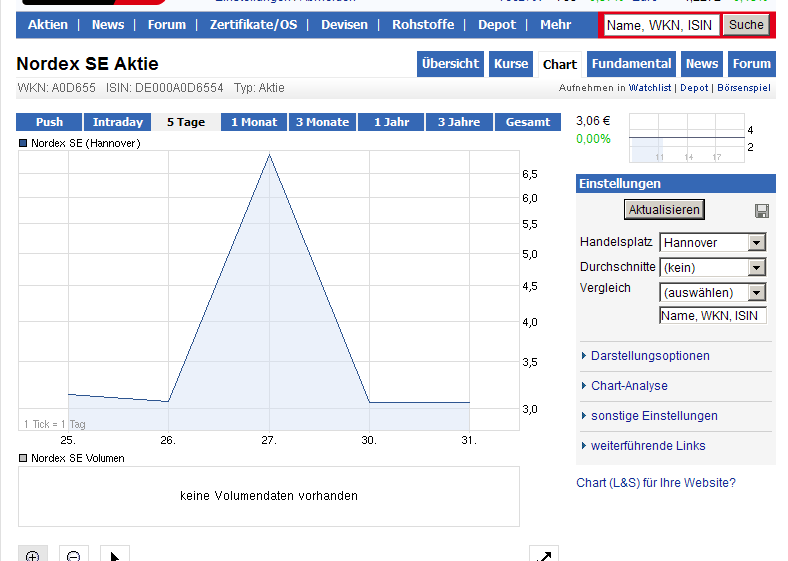The height and width of the screenshot is (561, 788).
Task: Click the Börsenspiel link
Action: point(744,87)
